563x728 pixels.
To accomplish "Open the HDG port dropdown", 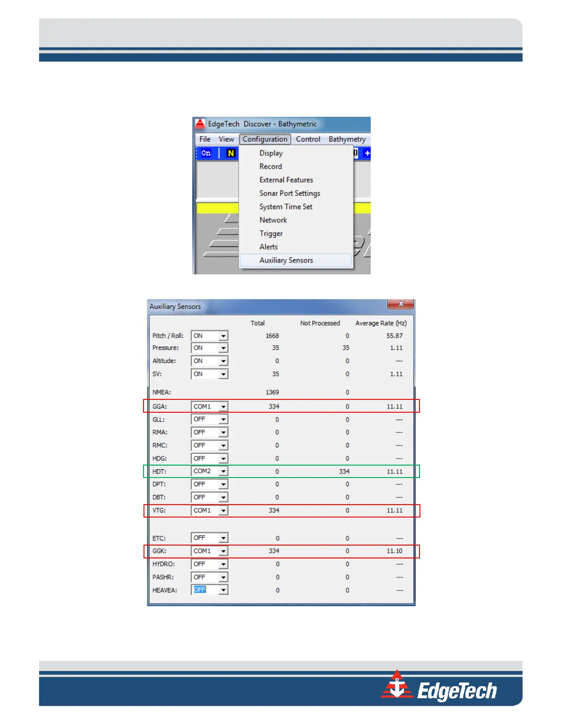I will (x=223, y=459).
